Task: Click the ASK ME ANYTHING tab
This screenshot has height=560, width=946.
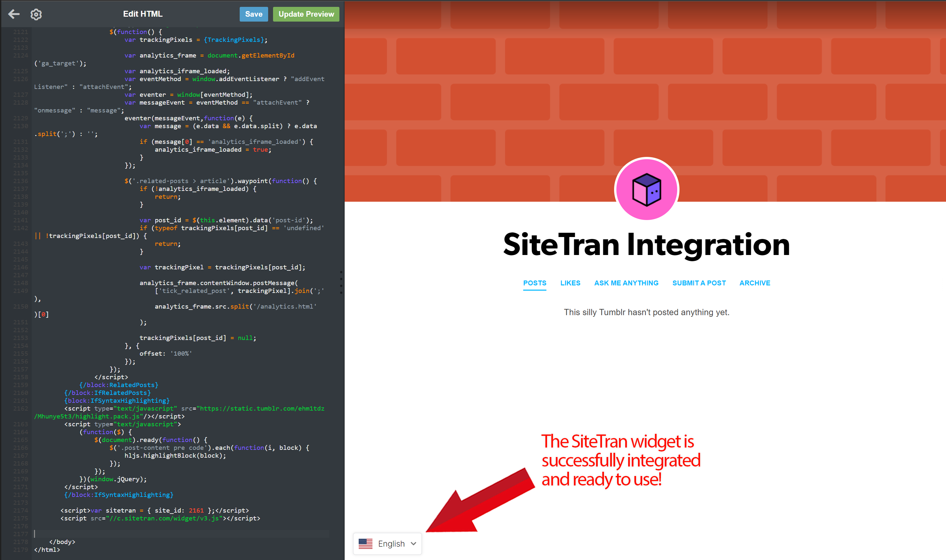Action: click(626, 283)
